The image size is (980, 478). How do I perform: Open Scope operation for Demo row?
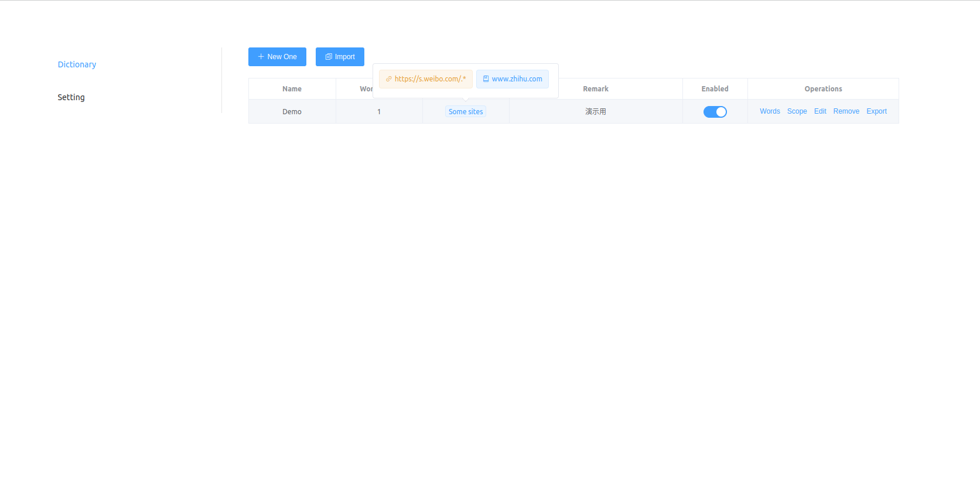click(x=797, y=111)
